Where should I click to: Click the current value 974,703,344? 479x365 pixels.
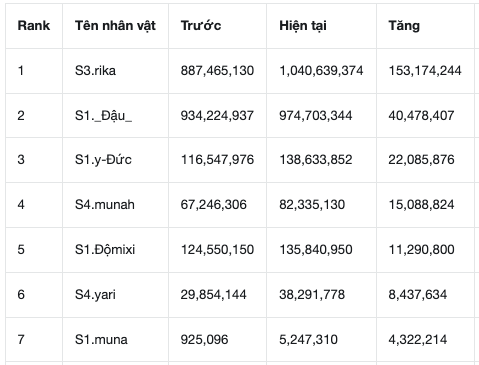pos(316,116)
